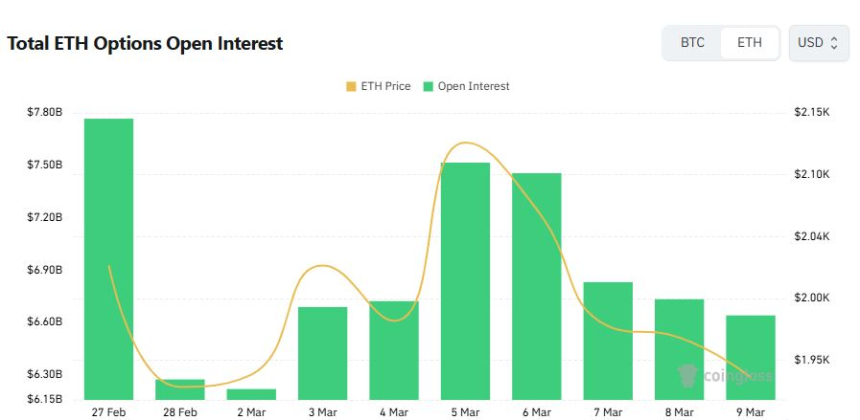
Task: Click the 8 Mar open interest bar
Action: [x=680, y=348]
